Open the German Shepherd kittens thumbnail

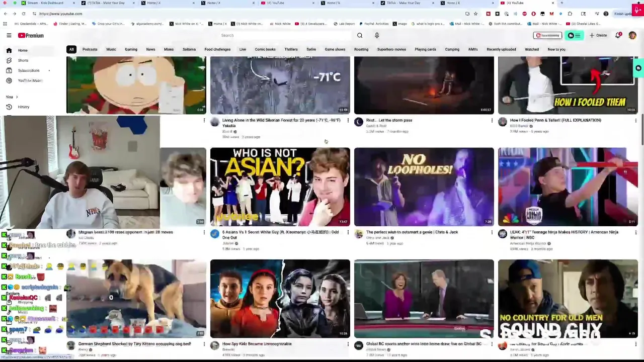pos(136,298)
